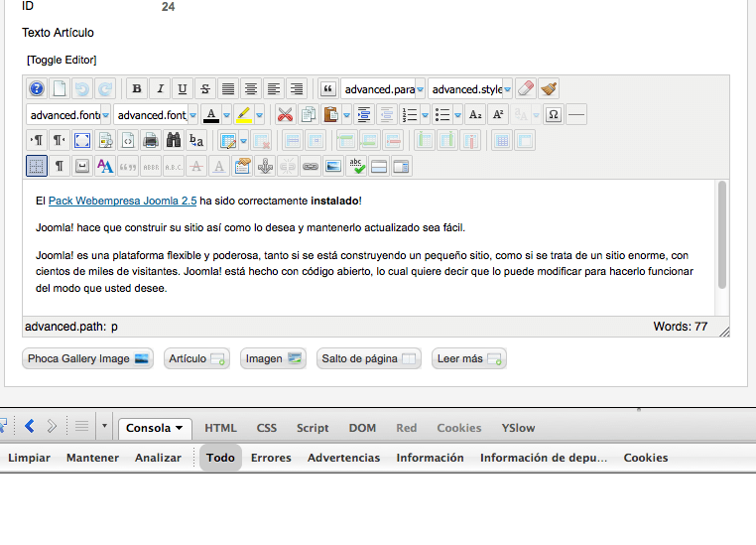The height and width of the screenshot is (545, 756).
Task: Click the new document icon
Action: 60,88
